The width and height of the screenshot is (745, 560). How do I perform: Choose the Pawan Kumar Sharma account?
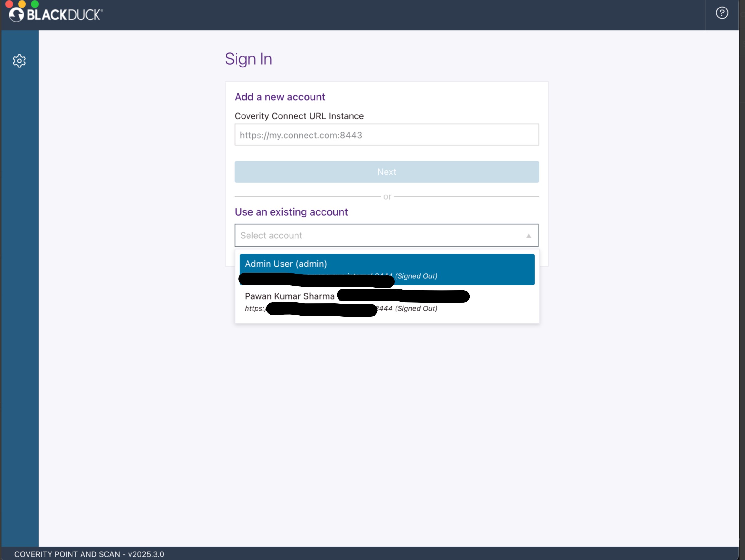387,302
